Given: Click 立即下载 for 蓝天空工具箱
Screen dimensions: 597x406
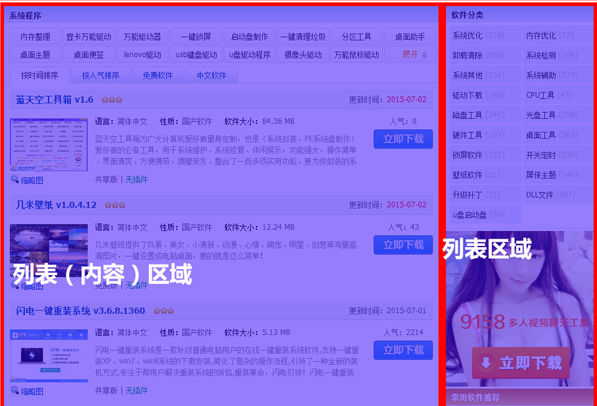Looking at the screenshot, I should (x=403, y=139).
